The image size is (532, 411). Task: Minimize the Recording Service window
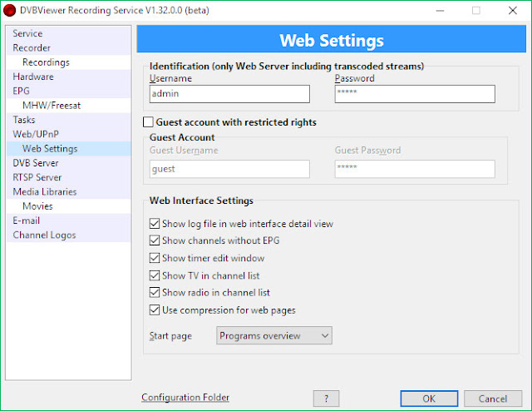click(x=440, y=11)
